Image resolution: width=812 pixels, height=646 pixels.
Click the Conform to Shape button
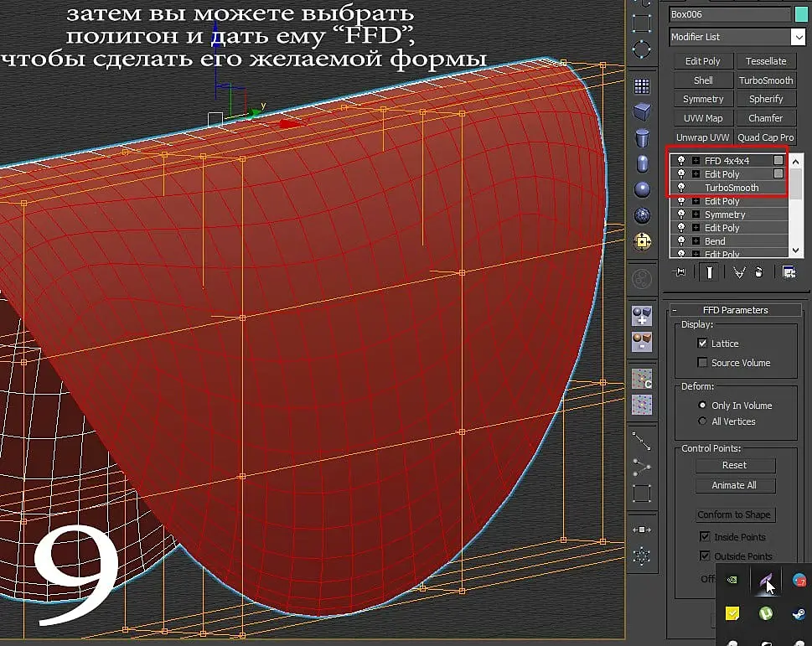click(735, 514)
